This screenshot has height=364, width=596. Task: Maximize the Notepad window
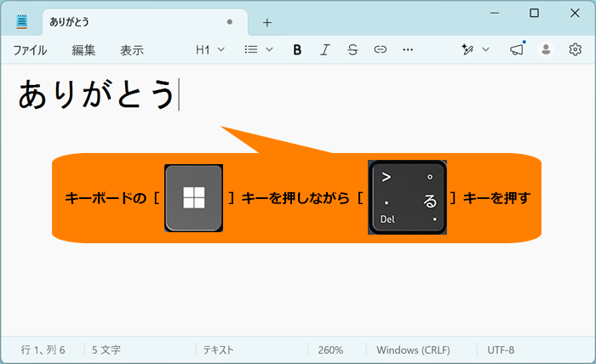click(534, 14)
